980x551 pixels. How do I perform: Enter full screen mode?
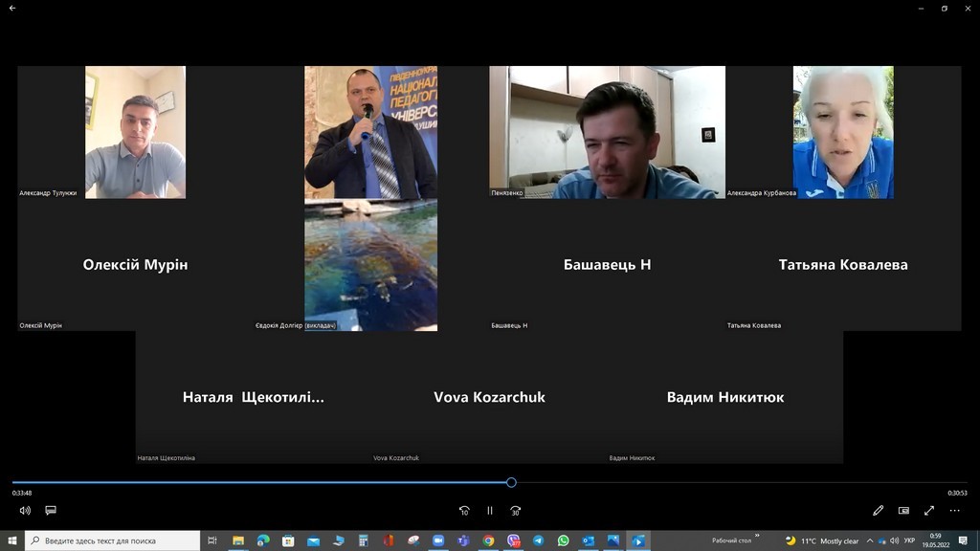929,511
